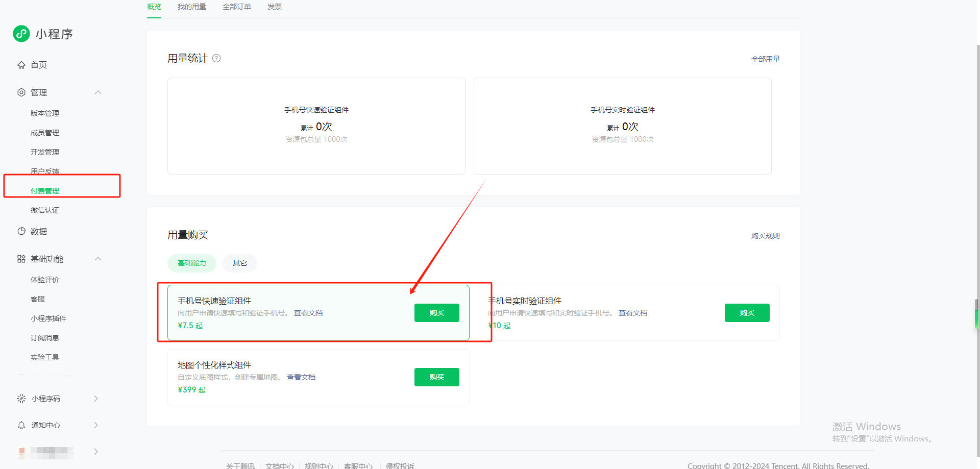Click the home icon next to 首页

click(x=21, y=65)
